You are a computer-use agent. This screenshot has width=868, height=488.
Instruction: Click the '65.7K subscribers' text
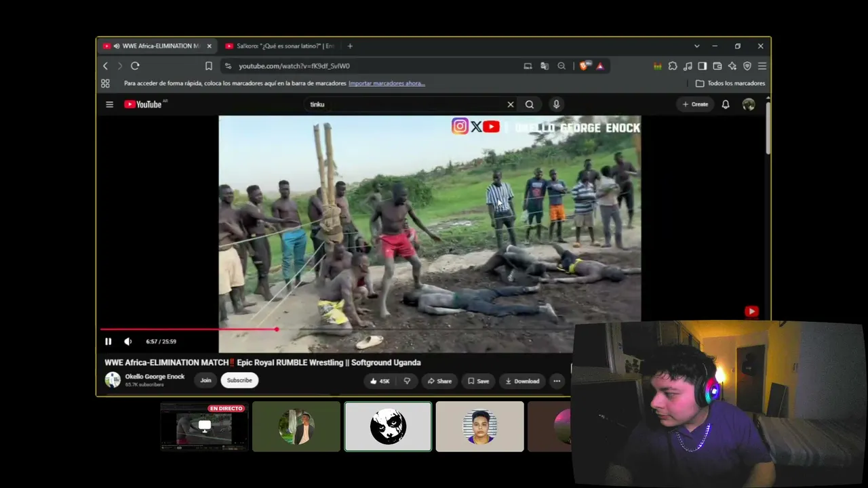click(x=144, y=385)
